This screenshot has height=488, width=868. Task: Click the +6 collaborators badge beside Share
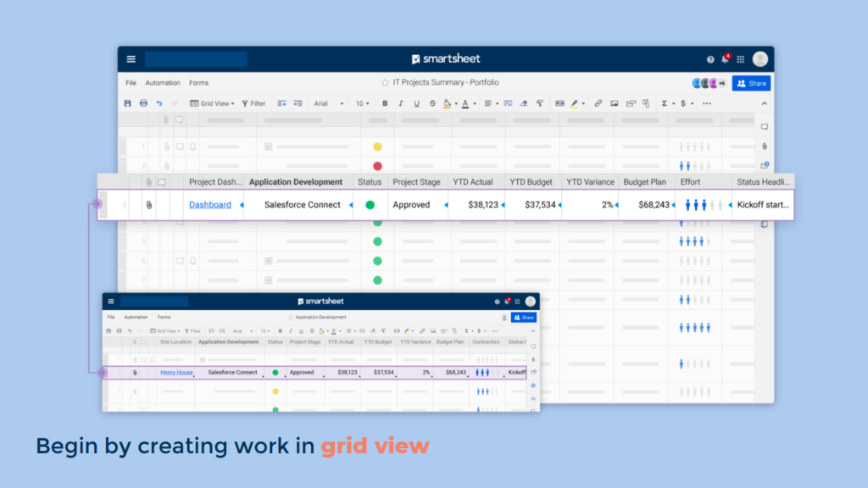[x=722, y=84]
